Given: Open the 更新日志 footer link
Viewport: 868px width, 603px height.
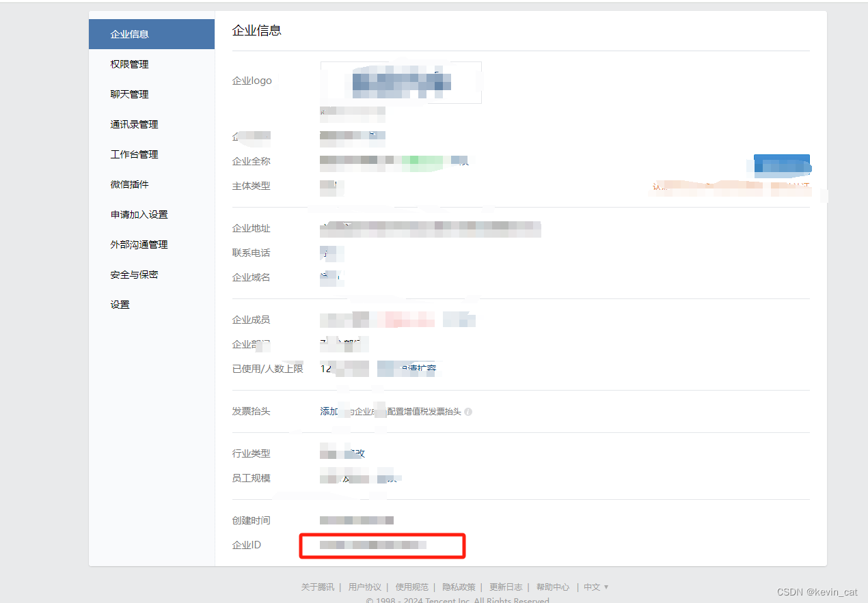Looking at the screenshot, I should point(506,587).
